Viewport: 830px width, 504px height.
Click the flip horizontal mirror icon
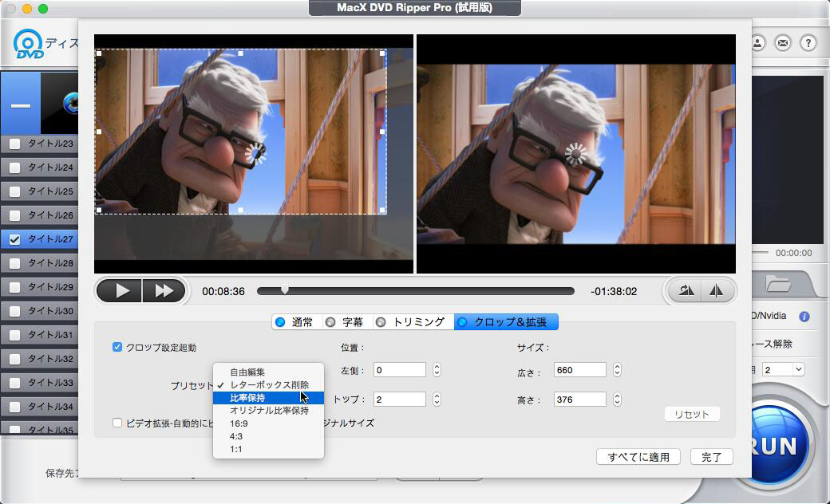click(x=716, y=290)
